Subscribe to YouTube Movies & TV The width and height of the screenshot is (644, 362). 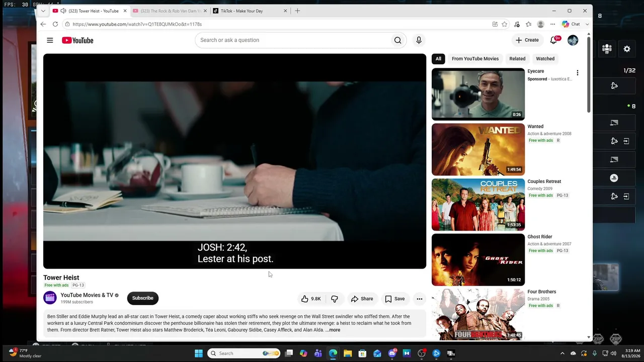tap(143, 298)
